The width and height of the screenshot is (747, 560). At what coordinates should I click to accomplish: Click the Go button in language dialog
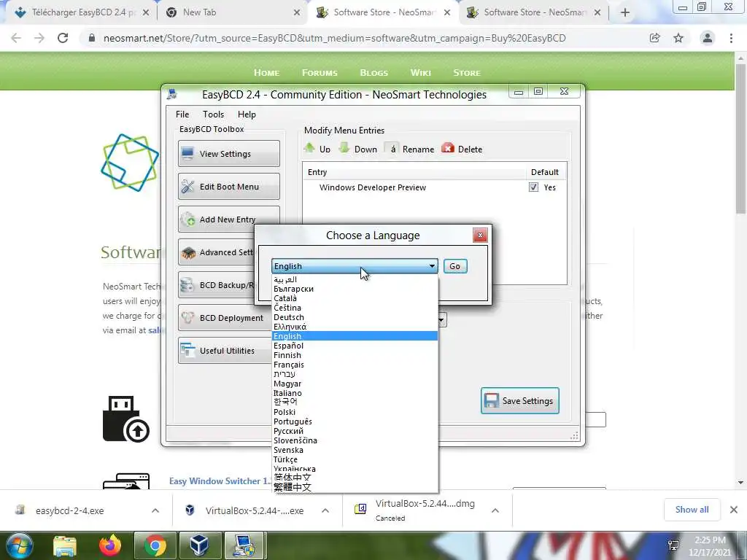455,266
